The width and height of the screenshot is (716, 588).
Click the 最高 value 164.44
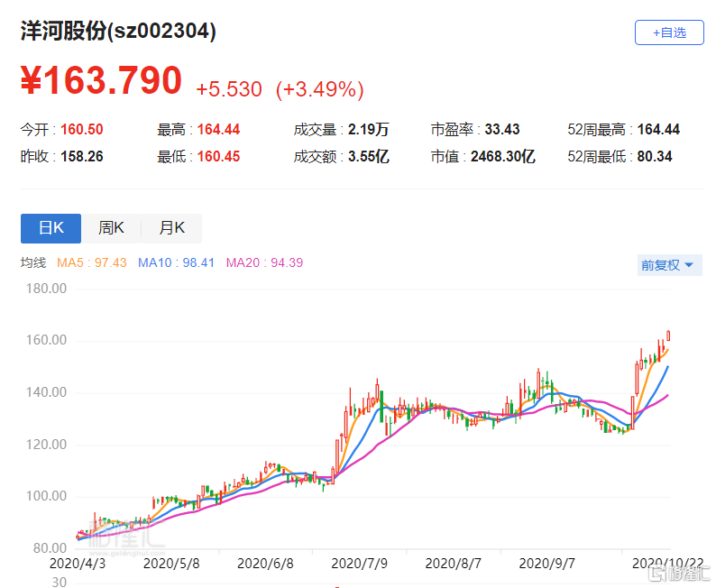pyautogui.click(x=218, y=129)
